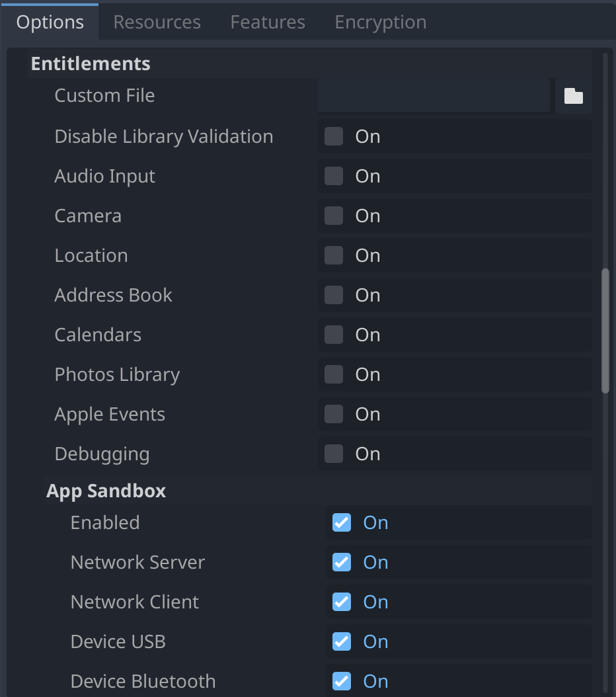Enable the Location entitlement
Image resolution: width=616 pixels, height=697 pixels.
tap(334, 255)
